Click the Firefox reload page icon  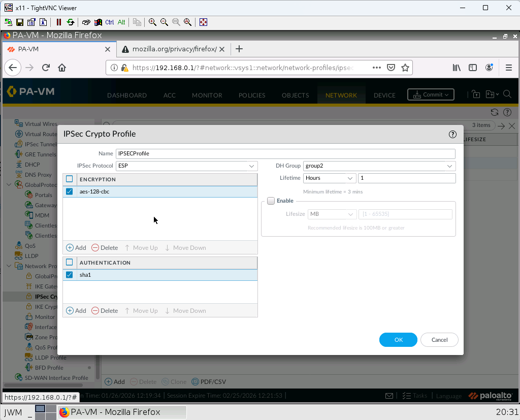click(x=46, y=68)
